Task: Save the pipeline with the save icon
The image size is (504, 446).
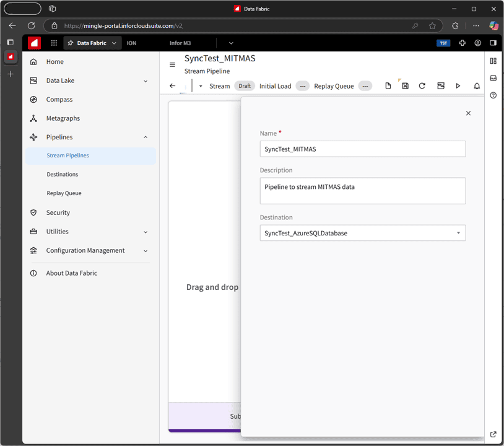Action: click(406, 86)
